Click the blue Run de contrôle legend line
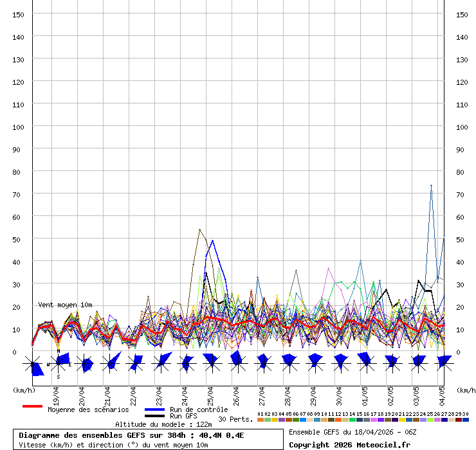 coord(154,410)
